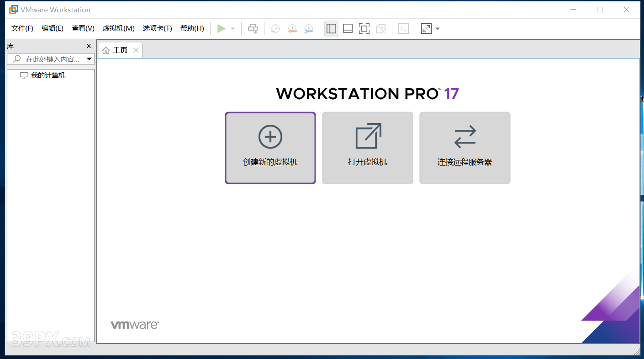Viewport: 644px width, 359px height.
Task: Select the 主页 tab
Action: click(120, 50)
